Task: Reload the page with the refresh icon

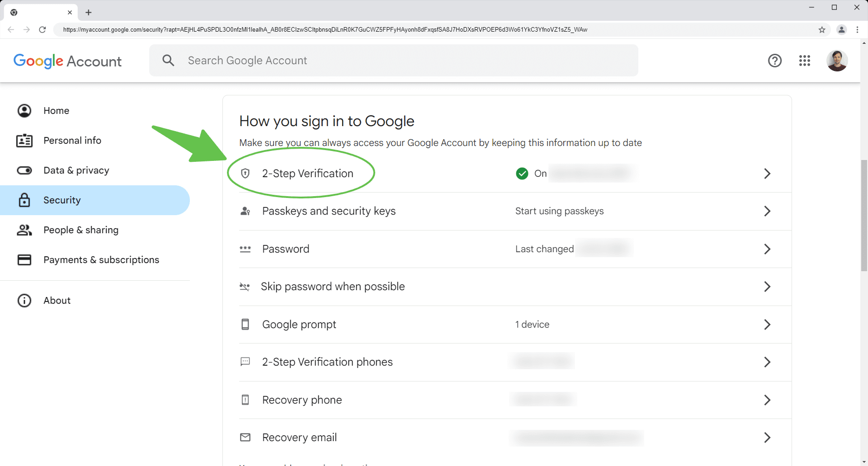Action: click(x=42, y=30)
